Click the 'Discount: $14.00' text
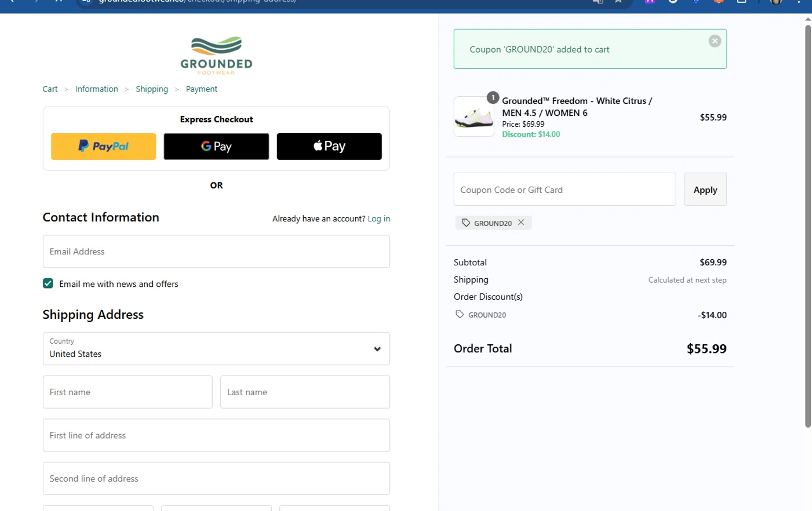812x511 pixels. [x=531, y=134]
